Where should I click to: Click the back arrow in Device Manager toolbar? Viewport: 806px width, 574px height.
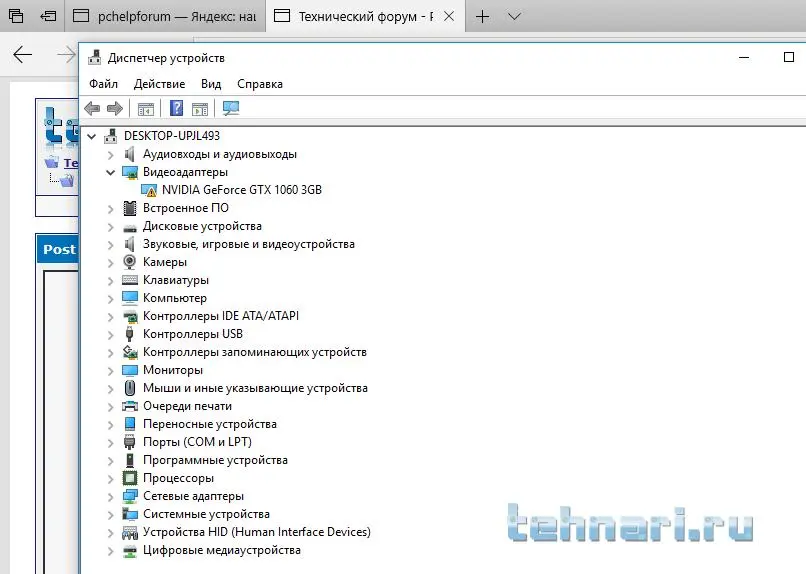click(x=92, y=108)
